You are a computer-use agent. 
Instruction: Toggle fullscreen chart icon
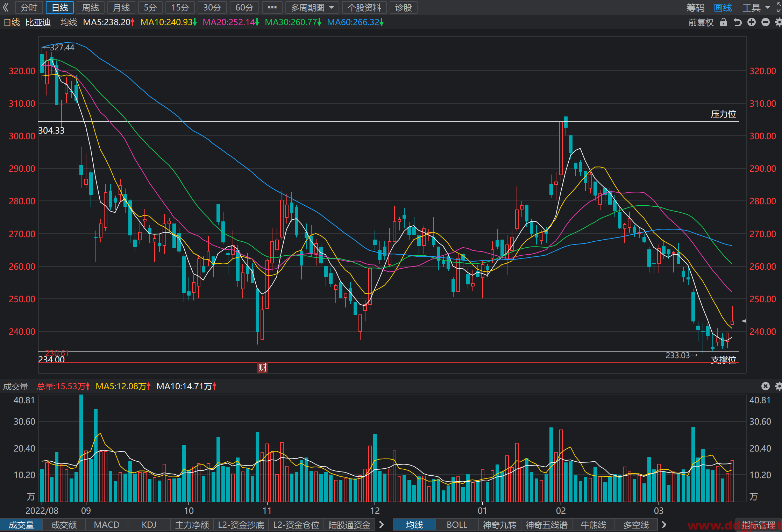pyautogui.click(x=779, y=7)
